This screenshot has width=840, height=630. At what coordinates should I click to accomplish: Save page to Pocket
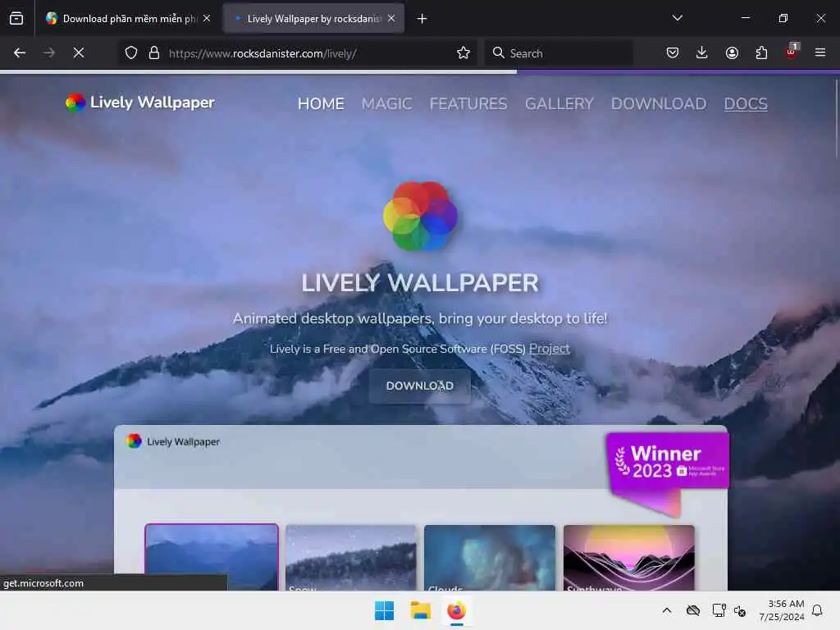coord(673,52)
